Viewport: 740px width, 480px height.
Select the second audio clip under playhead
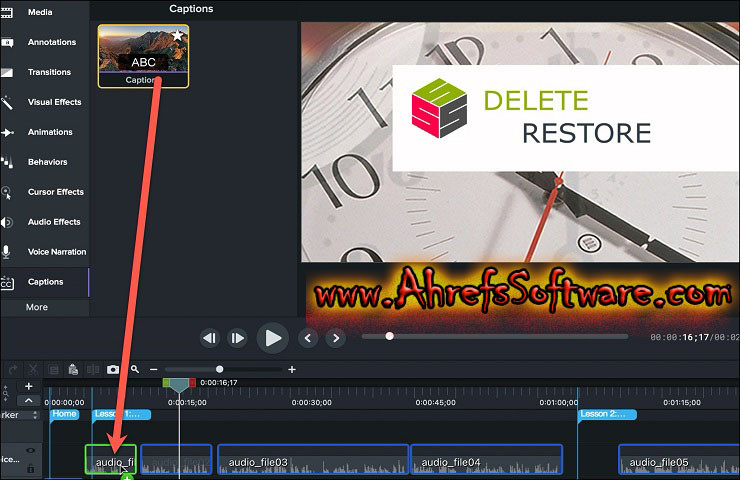pos(176,459)
